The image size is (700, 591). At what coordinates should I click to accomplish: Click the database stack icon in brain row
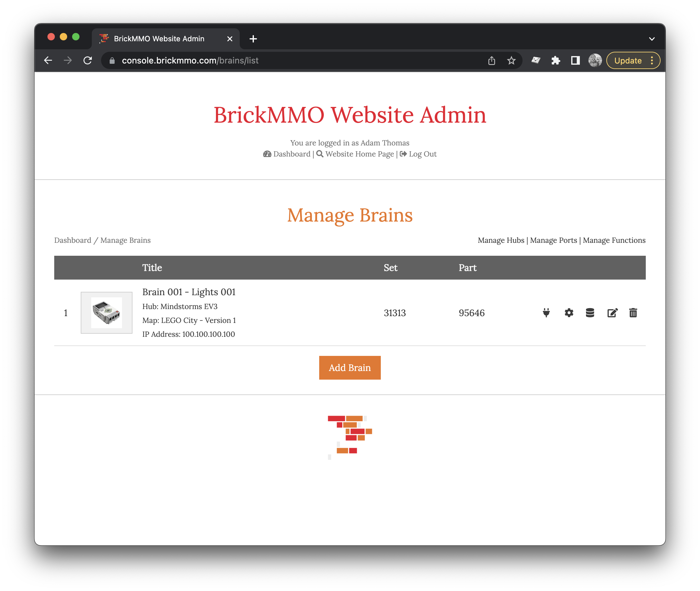(x=590, y=312)
